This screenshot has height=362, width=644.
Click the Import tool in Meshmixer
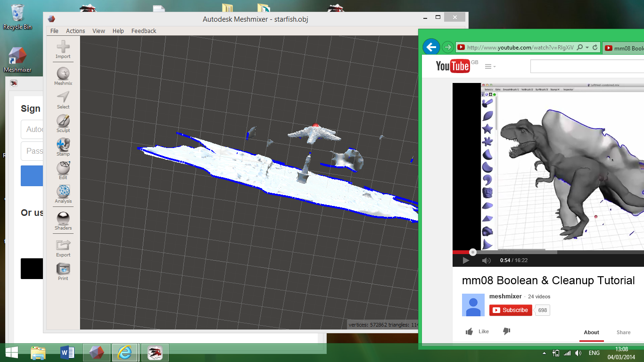coord(63,49)
